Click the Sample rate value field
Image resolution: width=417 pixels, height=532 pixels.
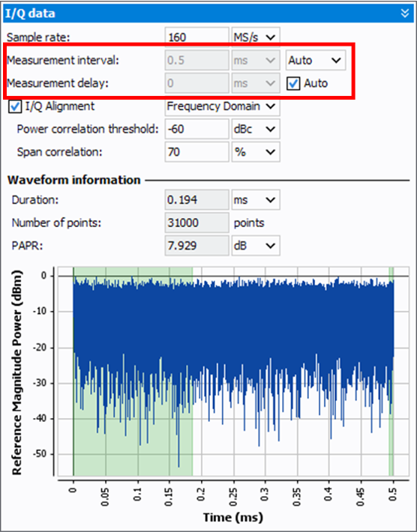pos(197,37)
